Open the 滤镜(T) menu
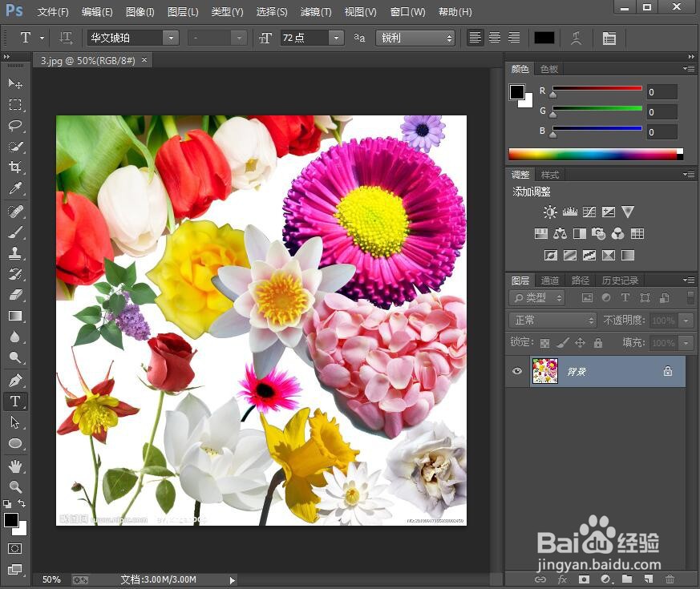This screenshot has height=589, width=700. (316, 11)
